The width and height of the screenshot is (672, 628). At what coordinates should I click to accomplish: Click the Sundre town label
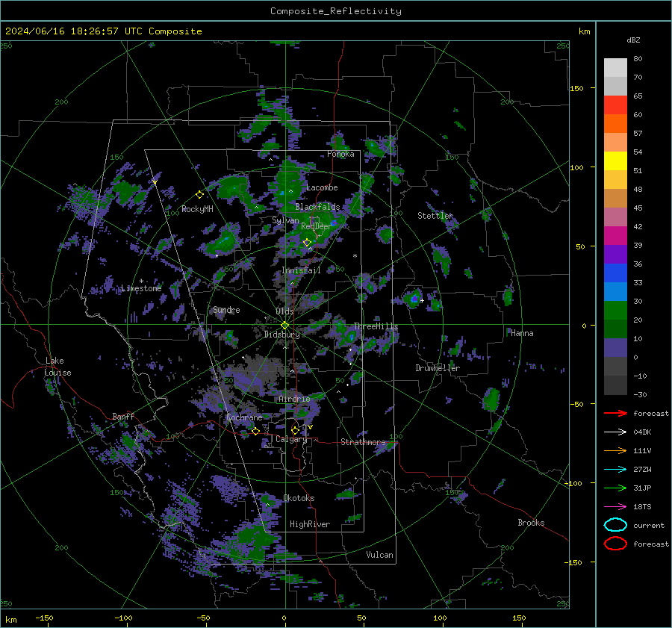coord(226,310)
